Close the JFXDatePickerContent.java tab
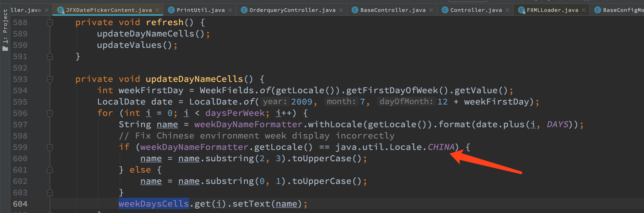The height and width of the screenshot is (213, 644). [157, 10]
